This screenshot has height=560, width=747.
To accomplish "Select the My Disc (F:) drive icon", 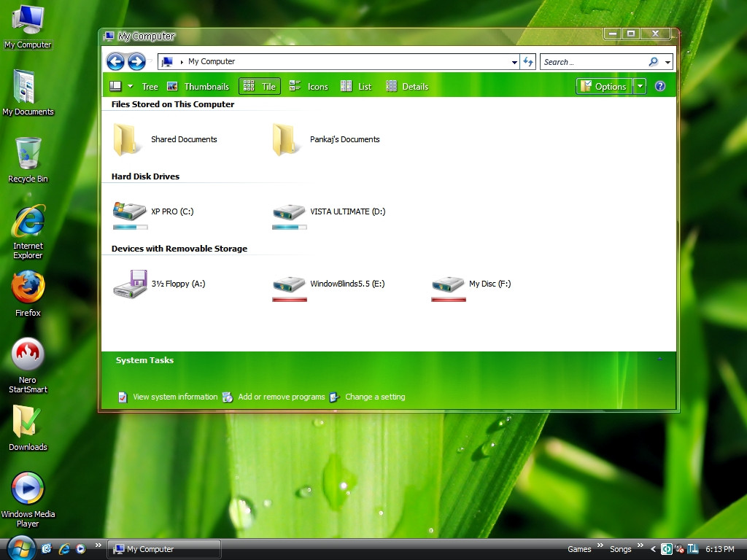I will (x=448, y=284).
